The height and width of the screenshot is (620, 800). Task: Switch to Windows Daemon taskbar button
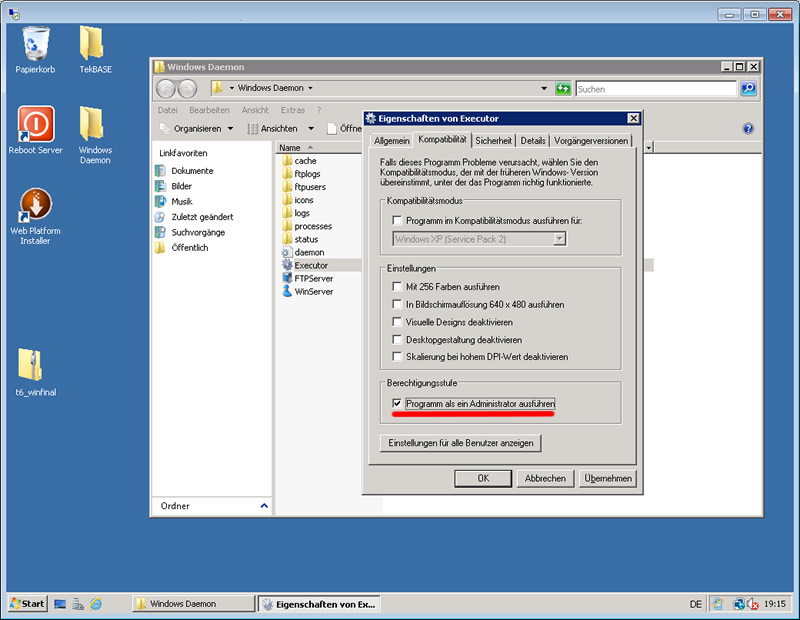pyautogui.click(x=193, y=604)
